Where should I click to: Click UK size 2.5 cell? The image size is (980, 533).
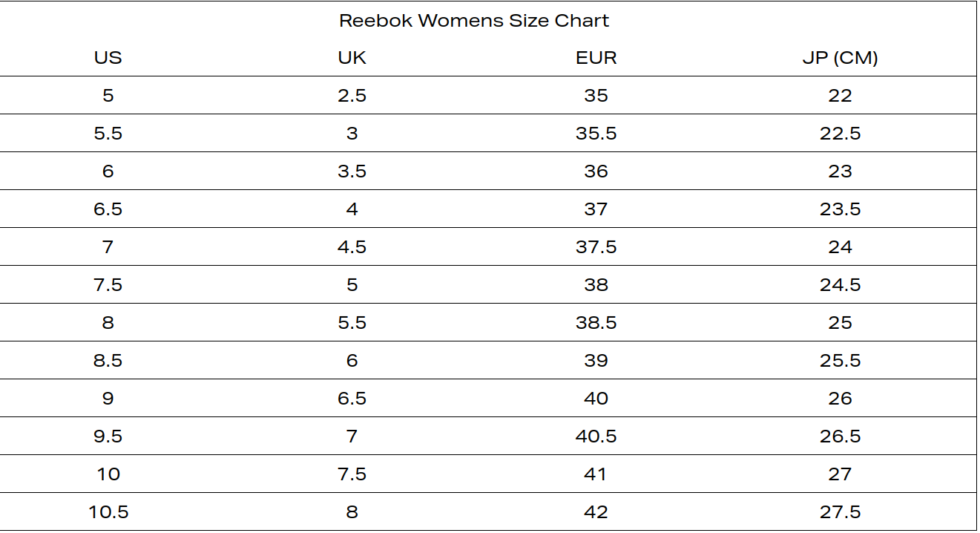352,96
